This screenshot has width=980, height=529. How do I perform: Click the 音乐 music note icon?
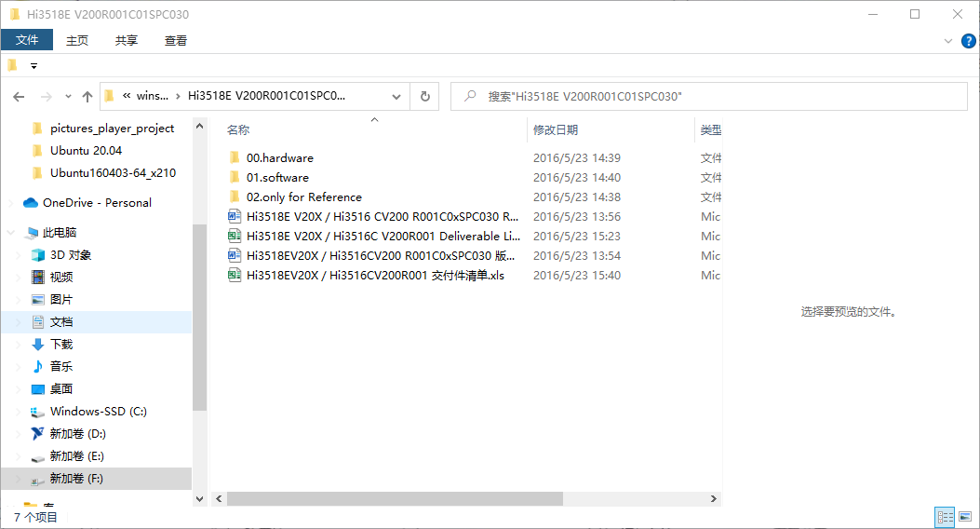(x=38, y=366)
